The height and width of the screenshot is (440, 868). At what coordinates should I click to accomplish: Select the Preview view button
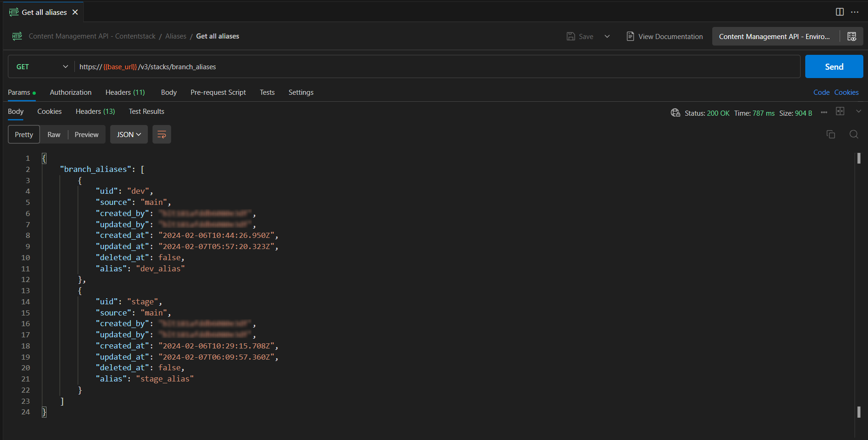pos(86,134)
